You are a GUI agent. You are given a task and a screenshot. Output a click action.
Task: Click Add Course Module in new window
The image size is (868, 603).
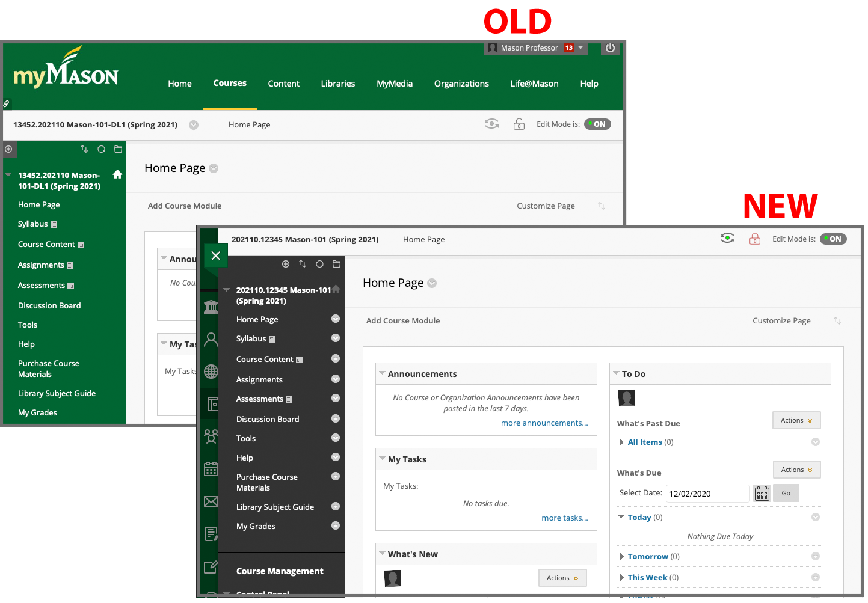(x=403, y=320)
